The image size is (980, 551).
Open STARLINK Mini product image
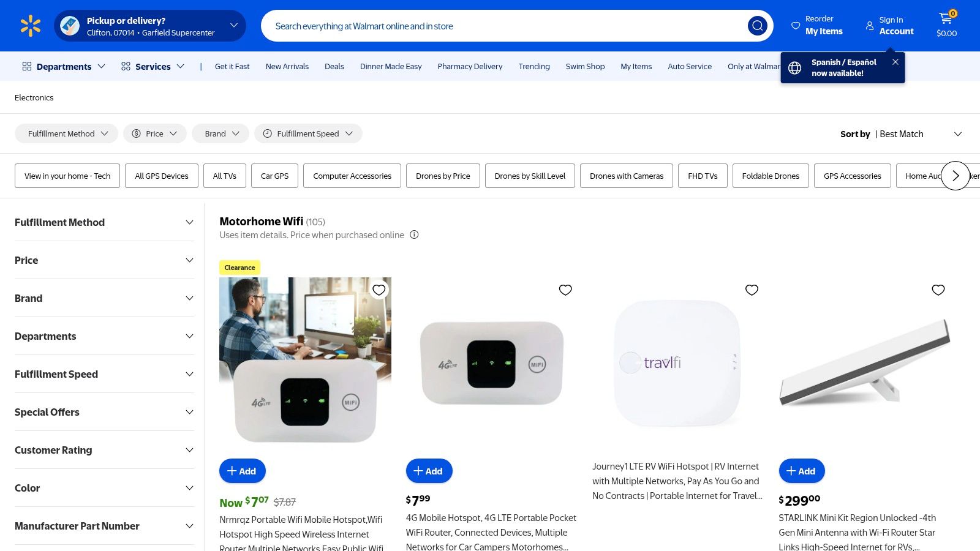(864, 362)
